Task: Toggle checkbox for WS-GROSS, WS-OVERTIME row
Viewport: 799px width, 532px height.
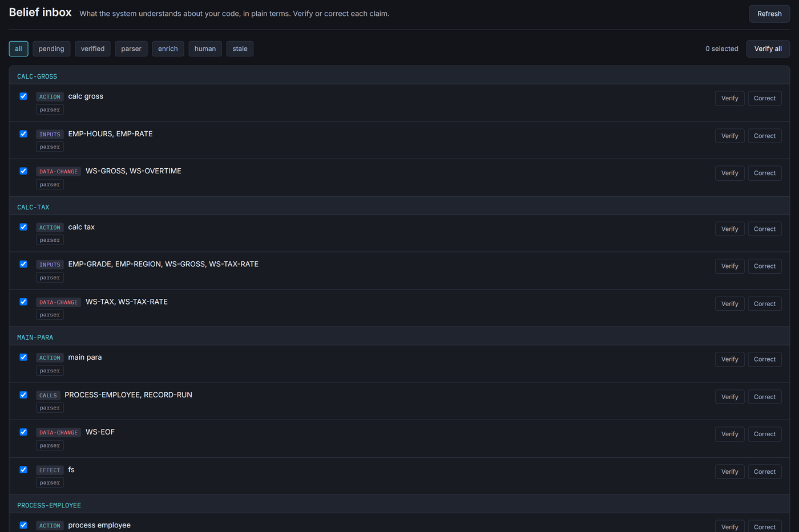Action: 23,171
